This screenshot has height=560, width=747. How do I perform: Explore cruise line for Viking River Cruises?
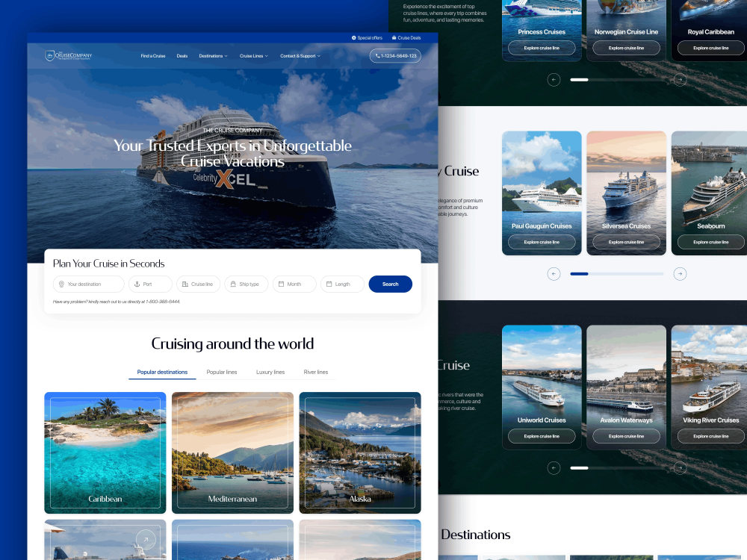[711, 436]
